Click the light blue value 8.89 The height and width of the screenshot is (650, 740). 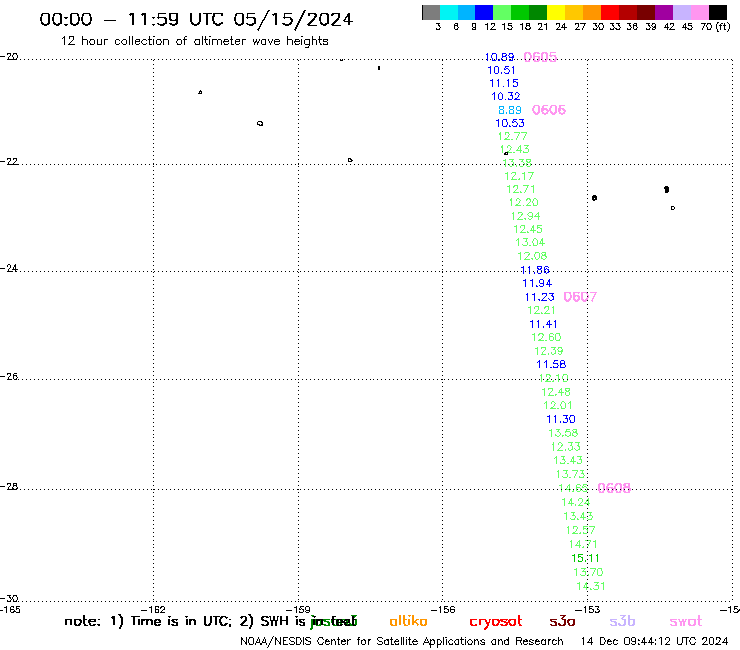tap(510, 110)
